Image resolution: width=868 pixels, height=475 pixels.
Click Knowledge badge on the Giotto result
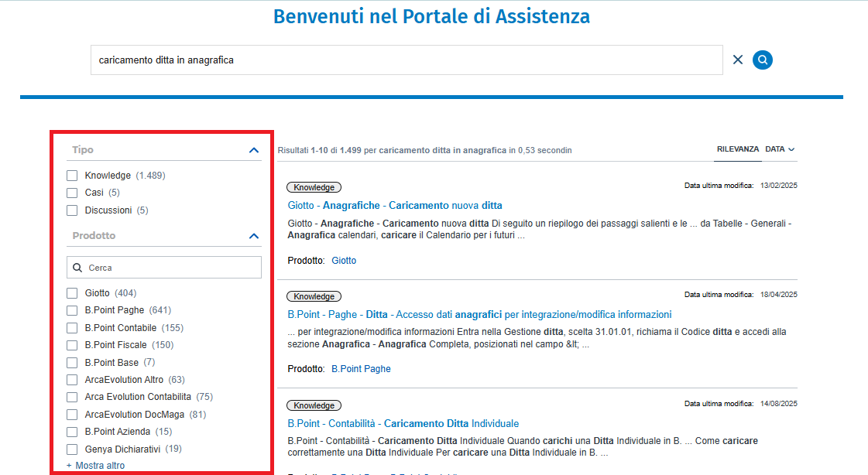[314, 187]
